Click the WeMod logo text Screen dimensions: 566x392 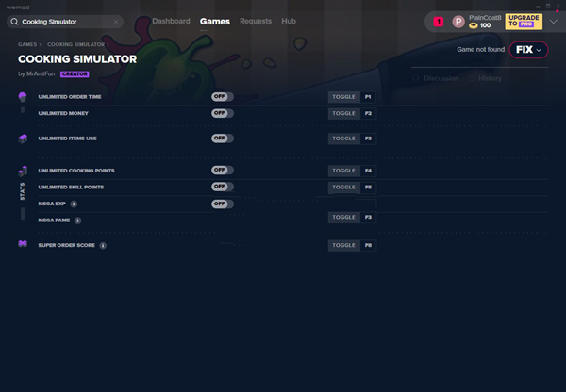[x=18, y=8]
